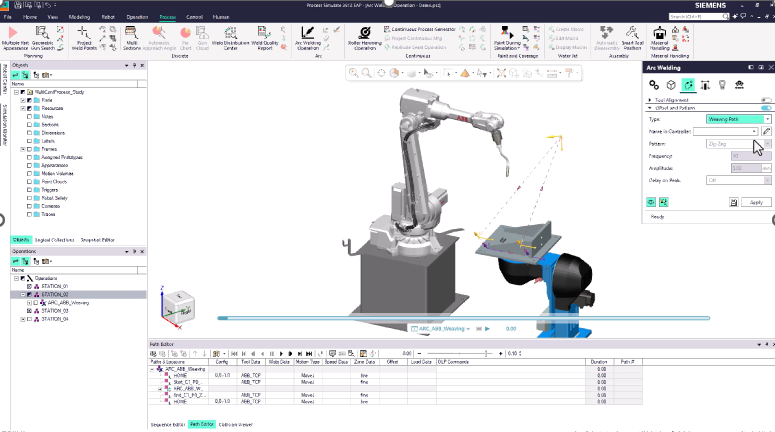Open Continuous Process Generator
775x432 pixels.
(x=419, y=29)
